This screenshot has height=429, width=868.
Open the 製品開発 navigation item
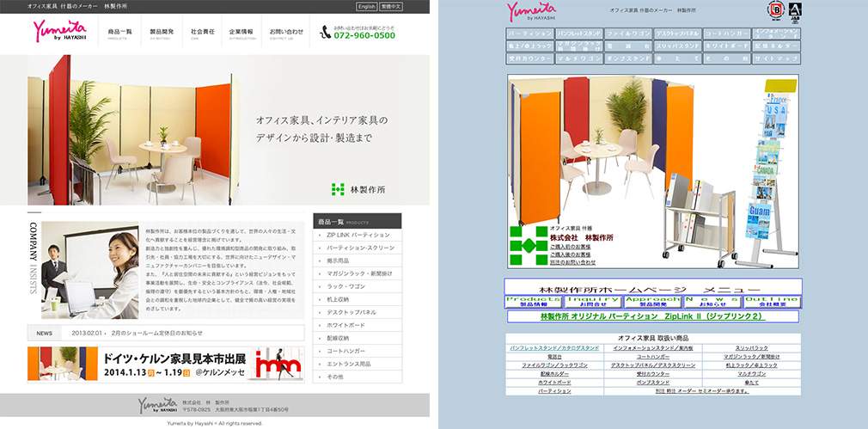[x=162, y=34]
